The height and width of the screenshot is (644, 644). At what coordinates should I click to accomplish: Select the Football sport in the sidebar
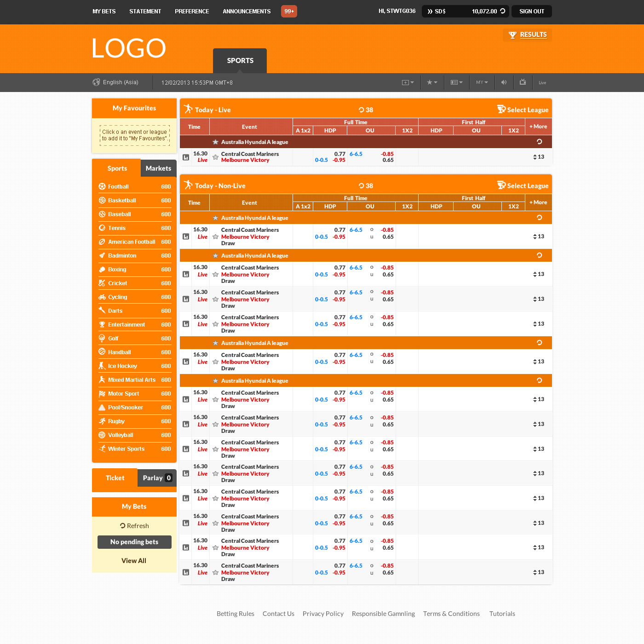pyautogui.click(x=118, y=186)
